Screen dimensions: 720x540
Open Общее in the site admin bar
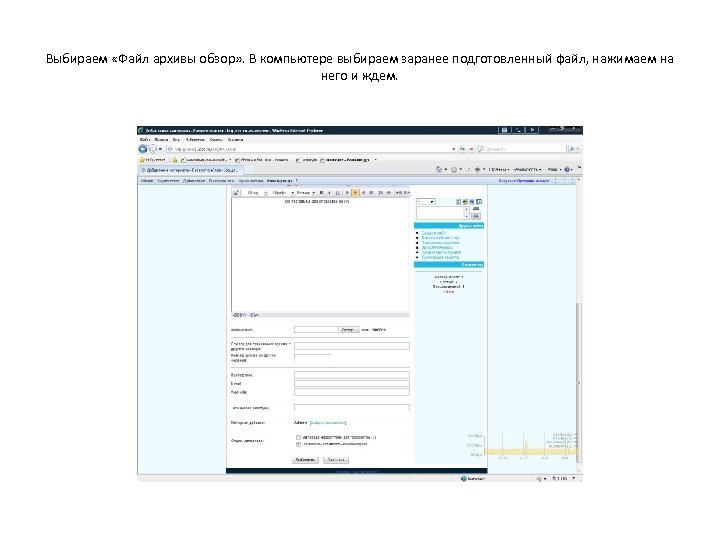146,181
